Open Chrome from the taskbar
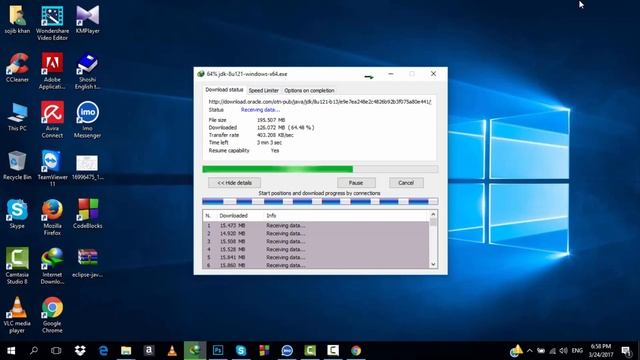This screenshot has width=640, height=360. [356, 351]
